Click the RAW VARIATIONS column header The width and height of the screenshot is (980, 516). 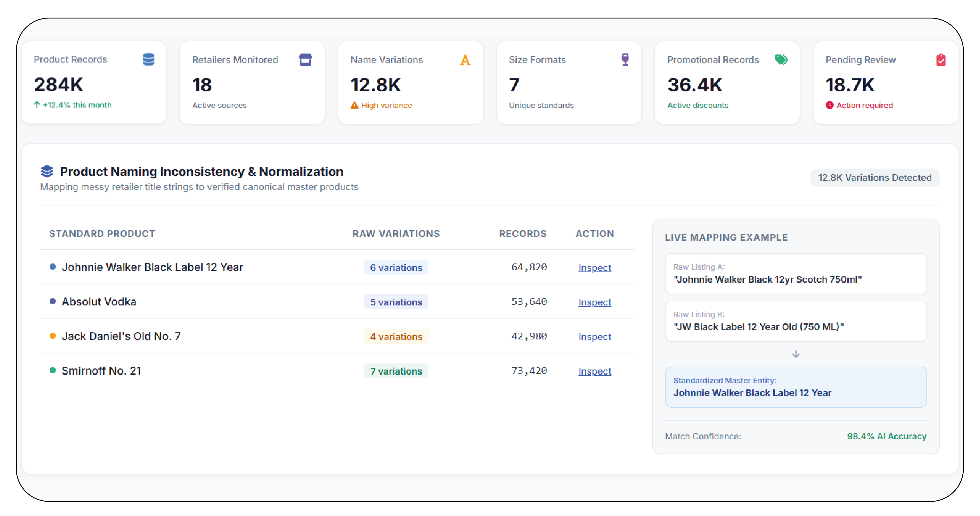pos(396,233)
